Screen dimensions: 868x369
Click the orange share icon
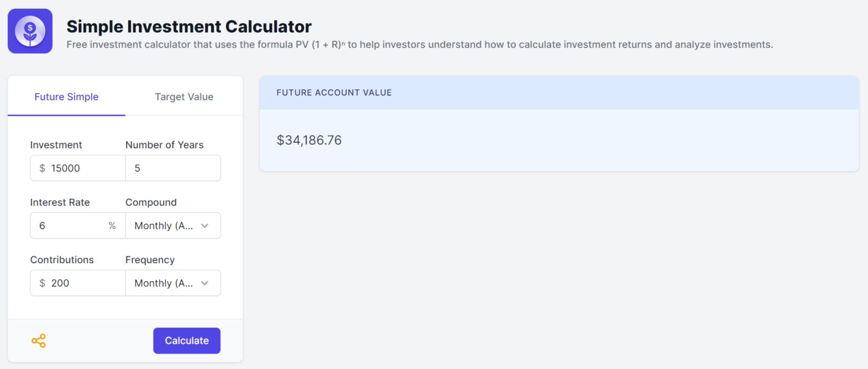point(39,341)
